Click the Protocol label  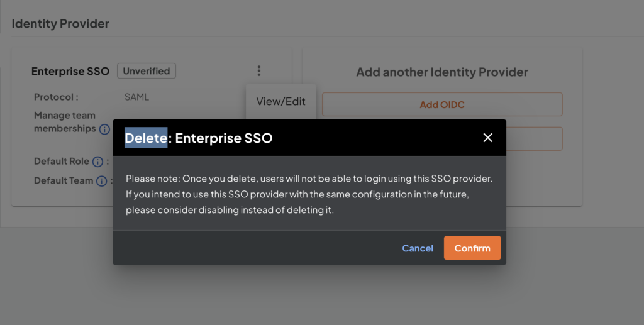(56, 97)
